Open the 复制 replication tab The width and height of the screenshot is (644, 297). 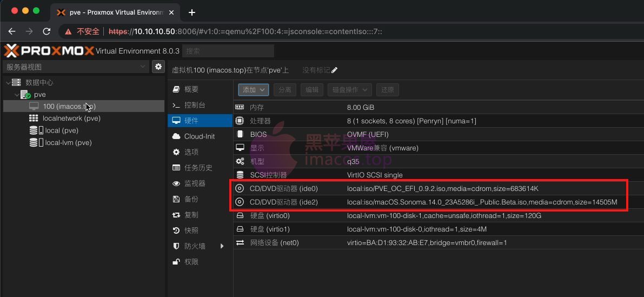pyautogui.click(x=200, y=214)
